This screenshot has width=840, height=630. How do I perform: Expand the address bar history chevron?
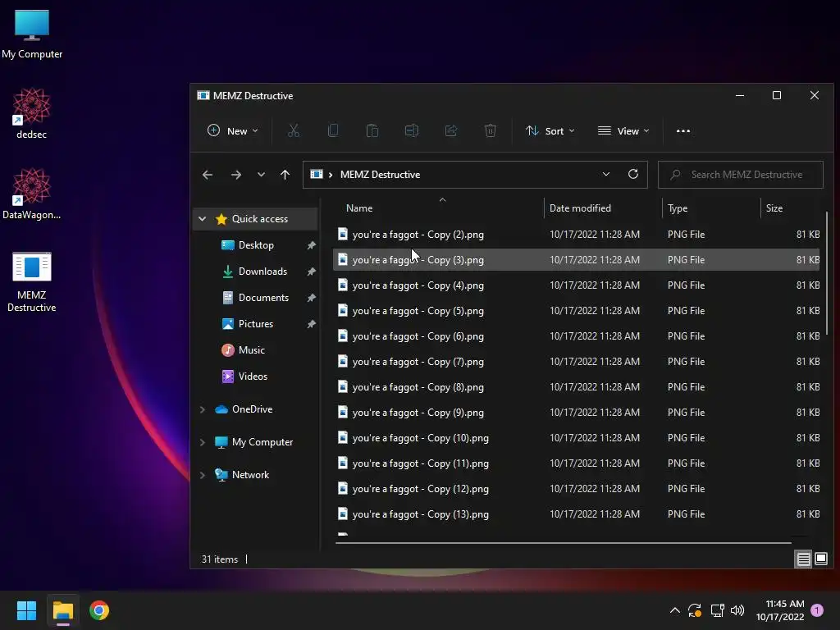(x=606, y=174)
